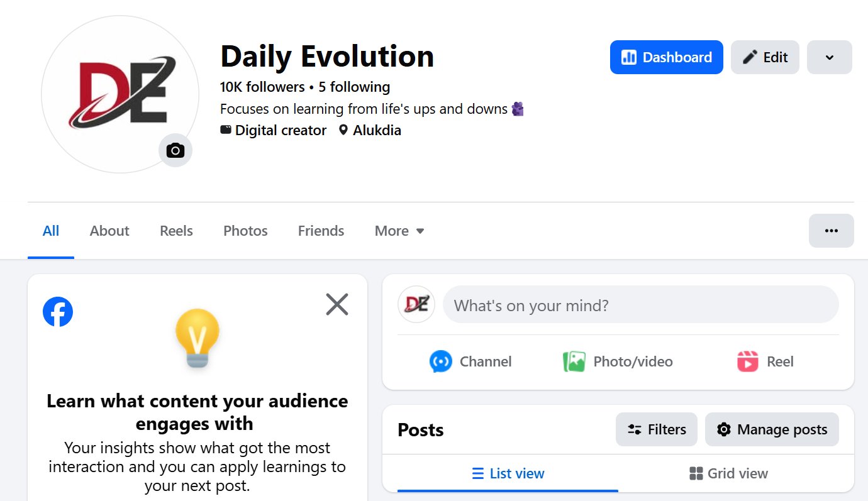Click the camera icon on the profile picture

175,150
